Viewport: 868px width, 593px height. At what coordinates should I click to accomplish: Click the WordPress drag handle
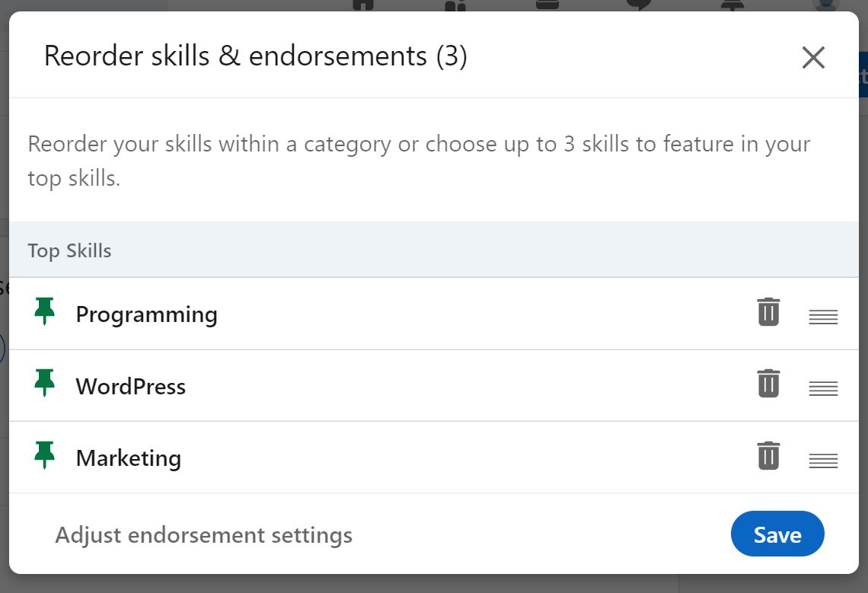pos(823,388)
